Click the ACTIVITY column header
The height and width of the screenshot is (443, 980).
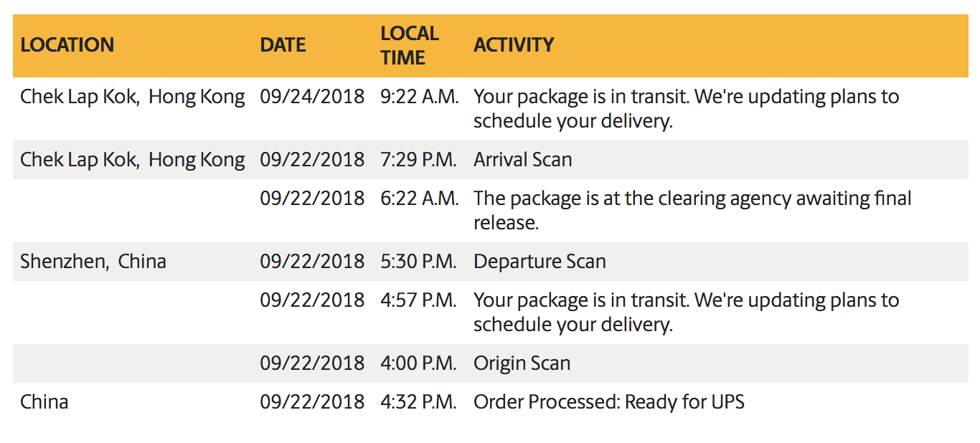pos(514,45)
